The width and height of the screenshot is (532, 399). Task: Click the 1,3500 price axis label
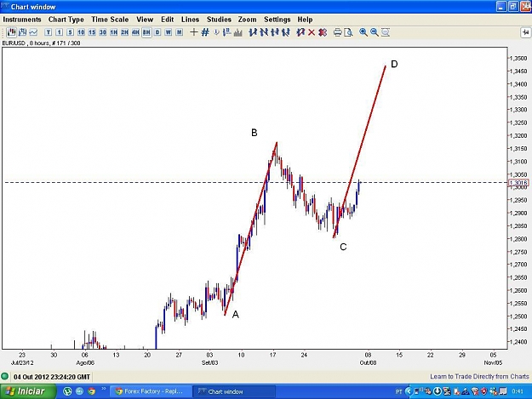tap(518, 59)
